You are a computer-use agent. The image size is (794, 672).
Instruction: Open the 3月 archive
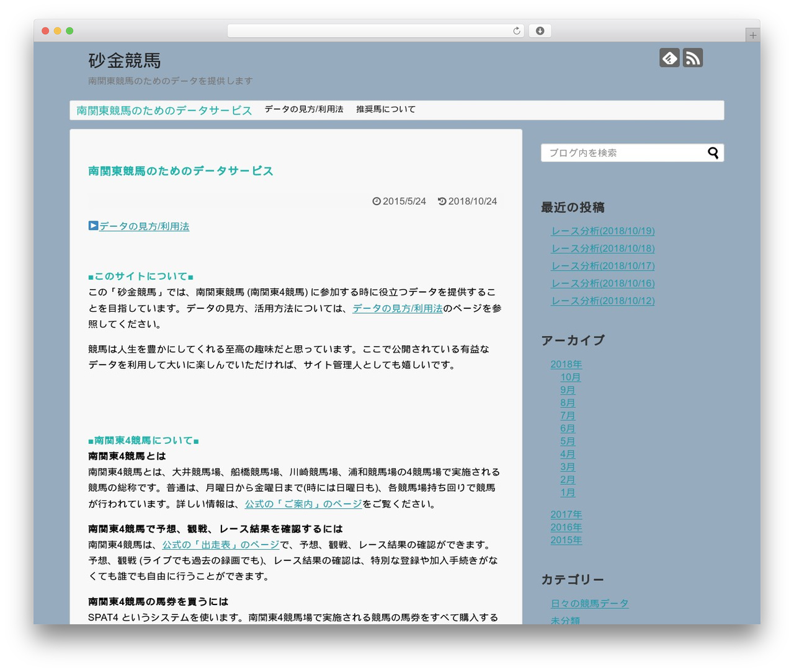point(568,467)
